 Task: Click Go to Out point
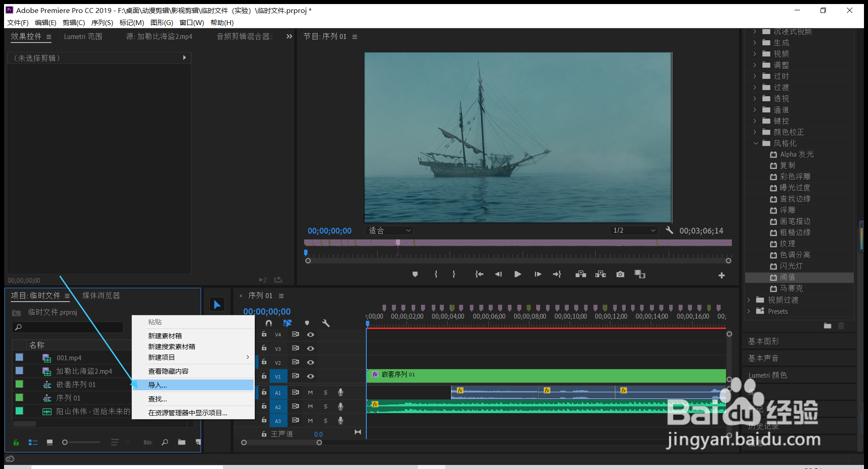tap(557, 274)
